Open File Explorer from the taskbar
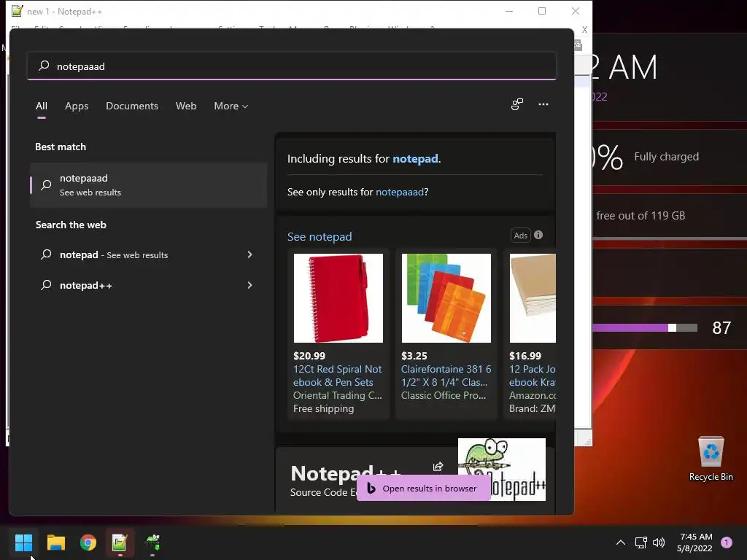 click(55, 542)
